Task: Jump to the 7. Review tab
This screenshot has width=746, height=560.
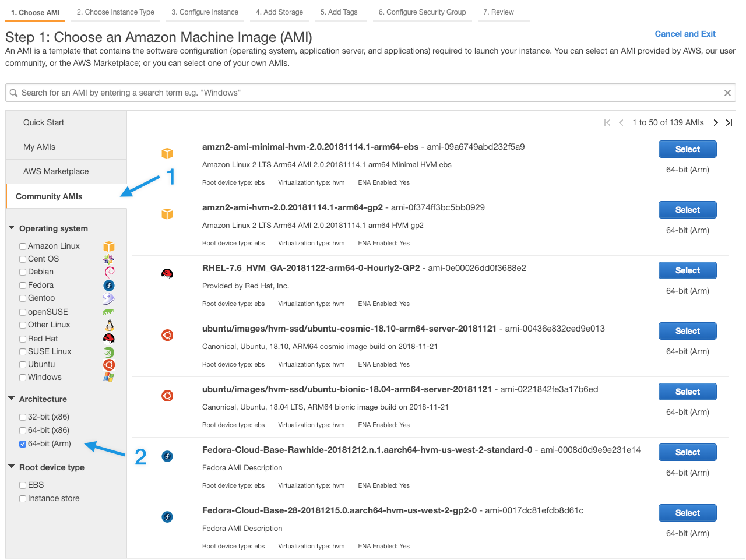Action: point(499,12)
